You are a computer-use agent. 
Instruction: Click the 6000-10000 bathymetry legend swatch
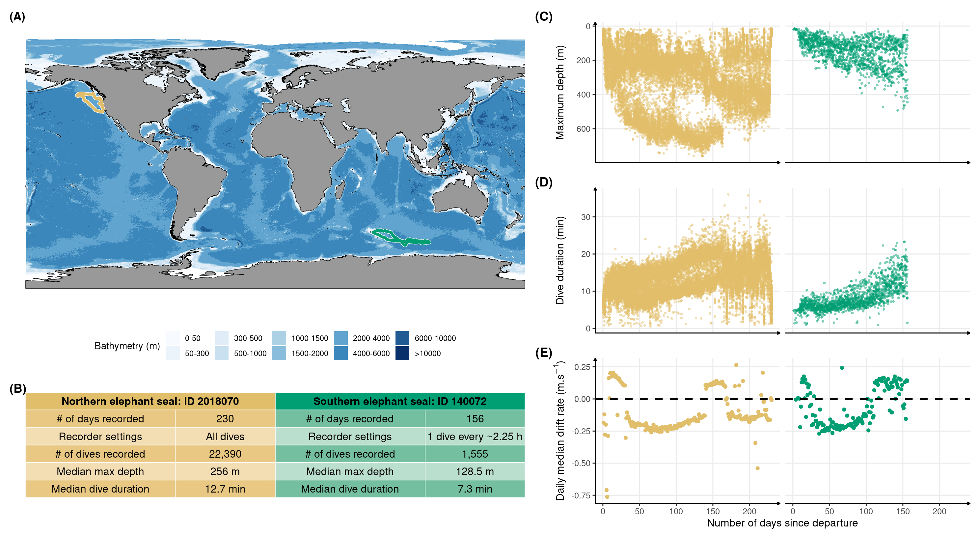coord(402,338)
